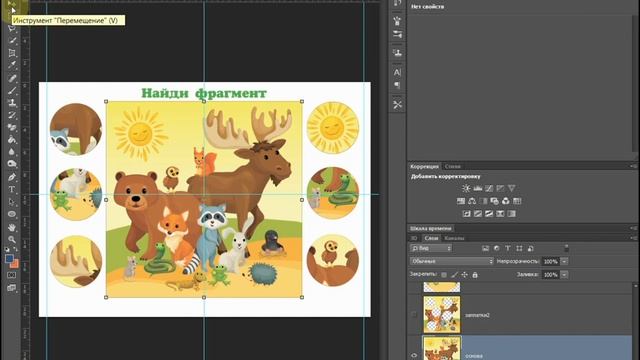Open the Paragraph panel from dock
The image size is (640, 360).
click(x=397, y=85)
